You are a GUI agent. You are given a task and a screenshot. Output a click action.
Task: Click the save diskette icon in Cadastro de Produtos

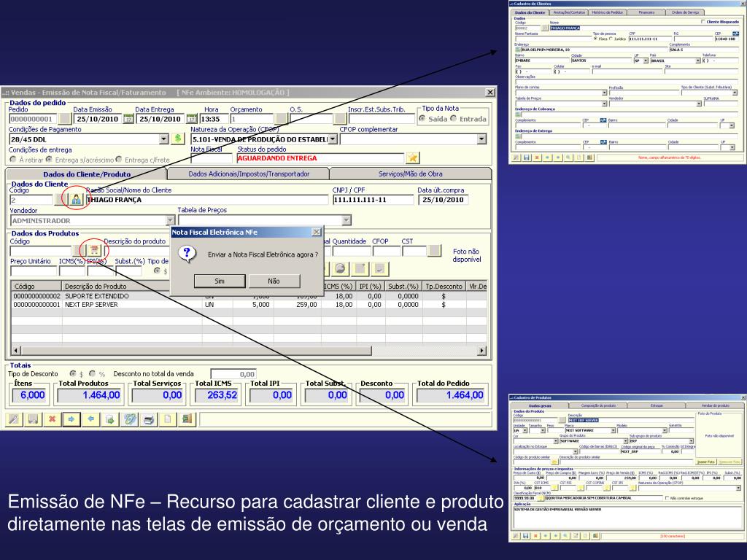pos(525,536)
